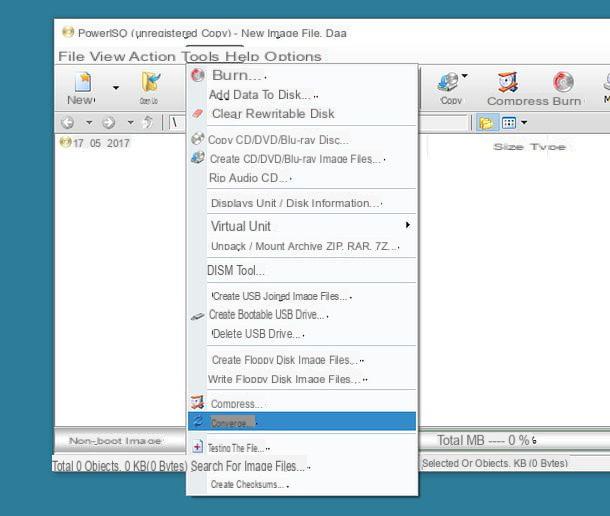The image size is (610, 516).
Task: Open the Help menu
Action: tap(242, 56)
